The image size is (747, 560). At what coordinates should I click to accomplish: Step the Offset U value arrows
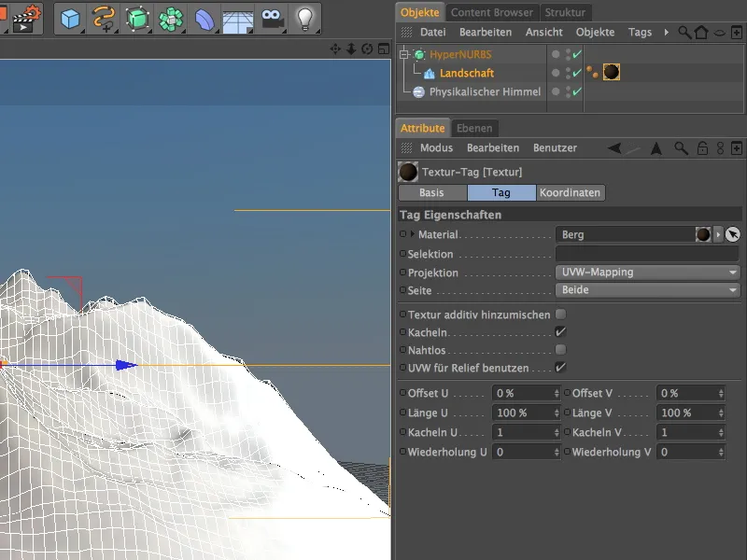click(x=557, y=393)
